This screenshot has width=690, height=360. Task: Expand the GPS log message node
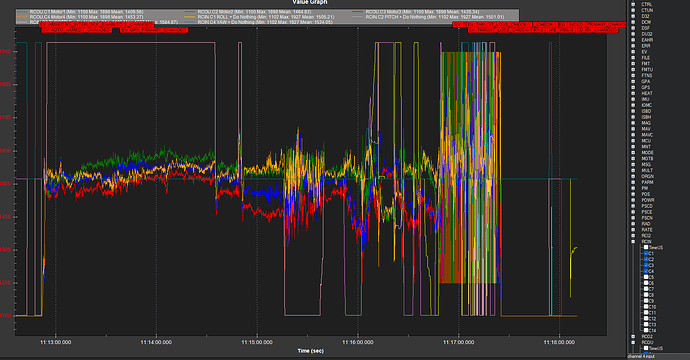click(633, 87)
